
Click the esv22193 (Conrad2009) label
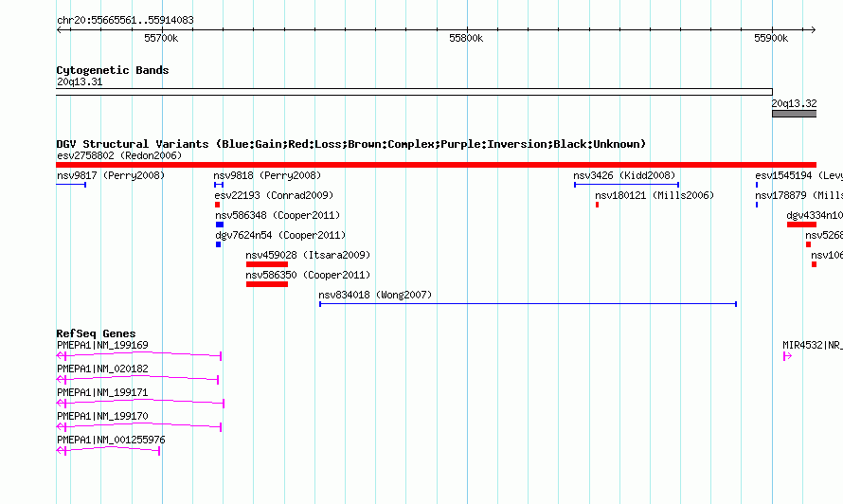274,195
